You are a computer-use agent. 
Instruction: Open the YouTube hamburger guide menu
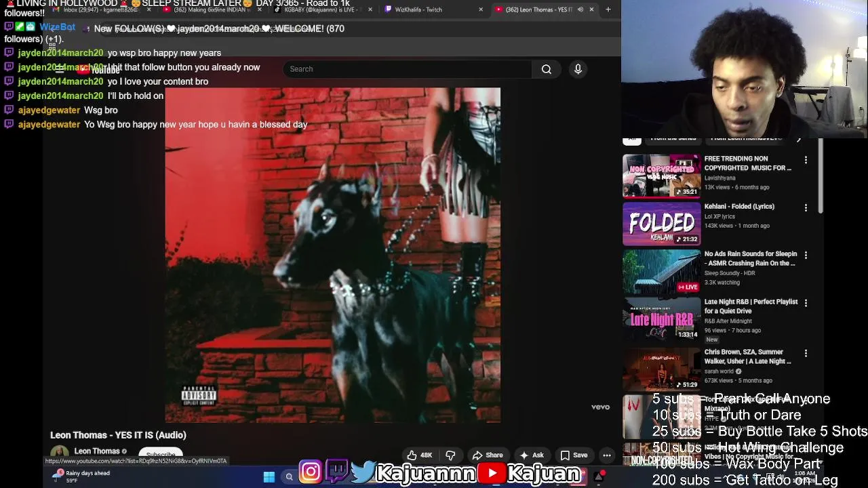(x=59, y=69)
